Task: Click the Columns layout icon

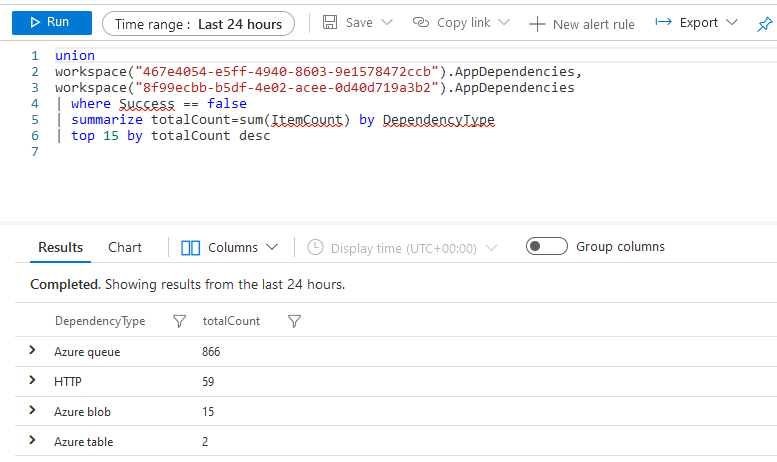Action: click(x=191, y=247)
